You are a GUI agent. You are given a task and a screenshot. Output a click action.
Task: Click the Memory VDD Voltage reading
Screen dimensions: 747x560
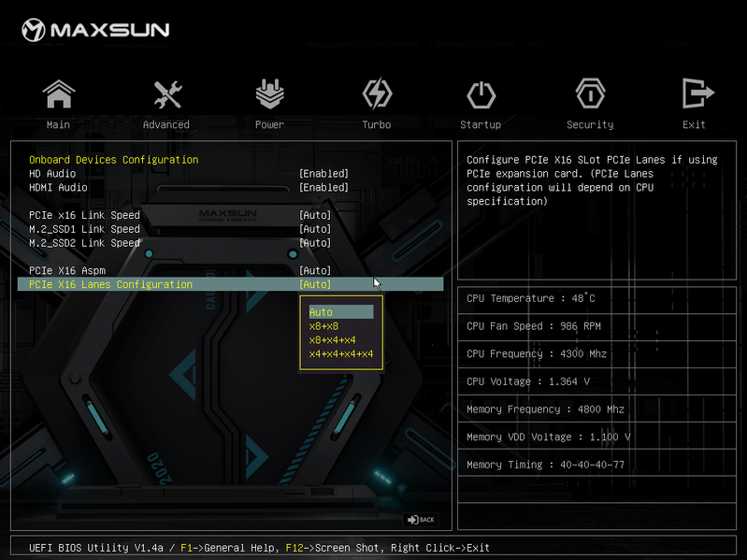click(x=549, y=437)
